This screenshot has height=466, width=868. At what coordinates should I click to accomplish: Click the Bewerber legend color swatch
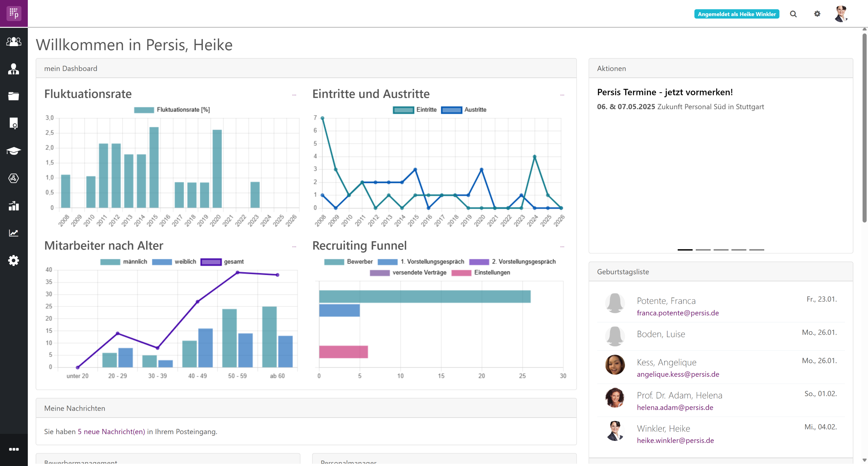point(334,261)
